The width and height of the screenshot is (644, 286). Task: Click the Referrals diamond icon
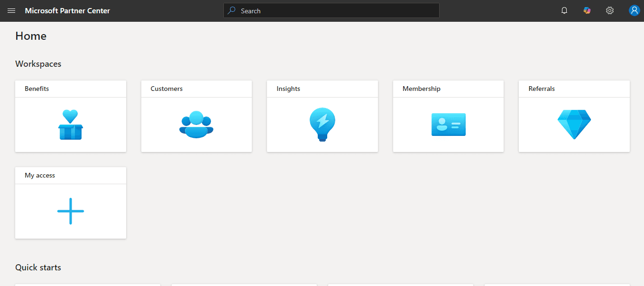click(x=574, y=125)
